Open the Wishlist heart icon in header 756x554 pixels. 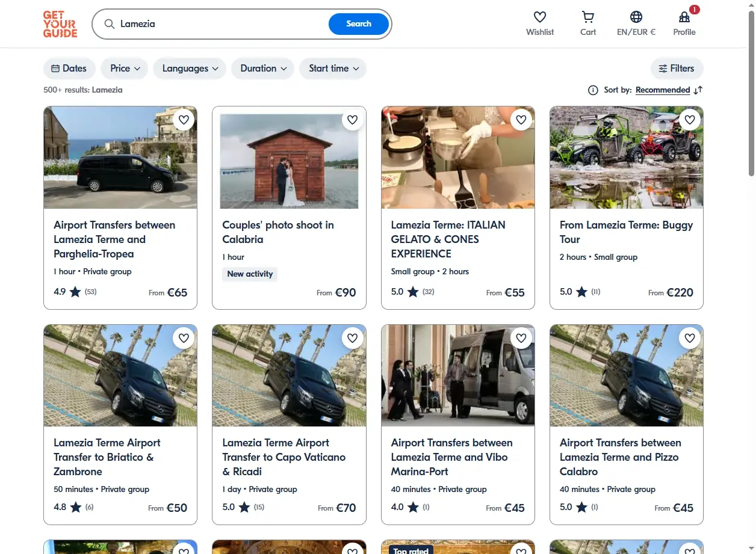pos(540,17)
